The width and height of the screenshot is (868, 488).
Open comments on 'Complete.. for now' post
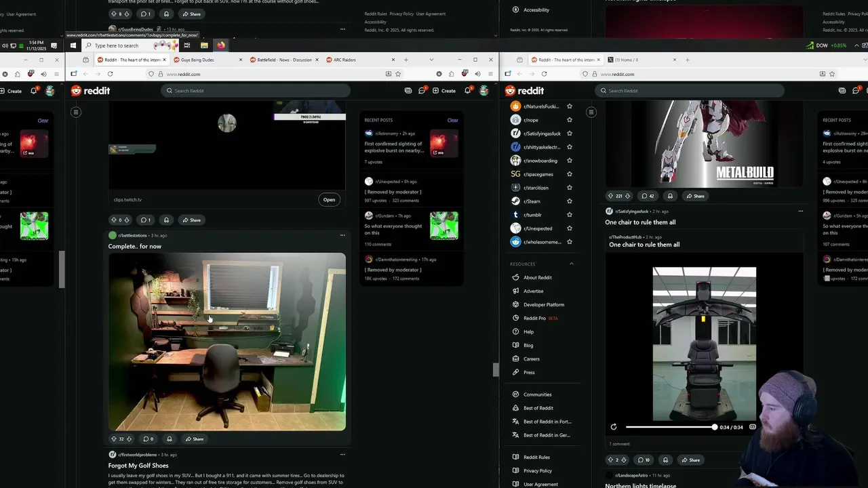148,439
